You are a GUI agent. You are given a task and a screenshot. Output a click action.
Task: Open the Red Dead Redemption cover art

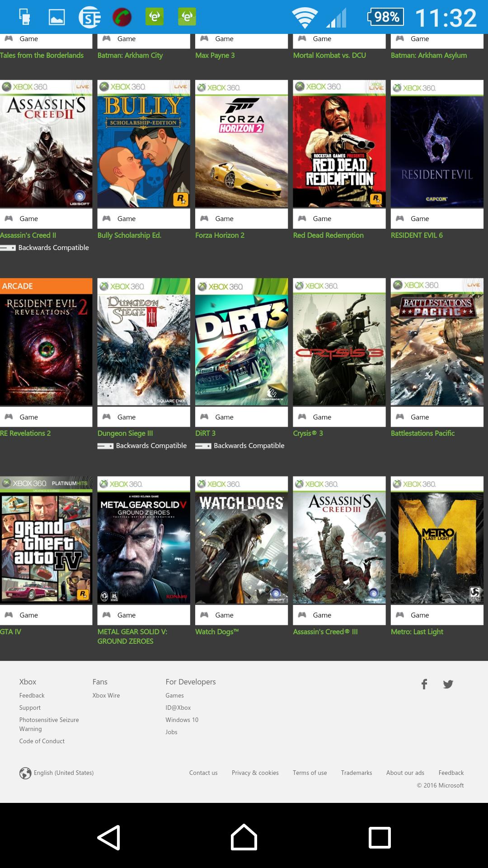pos(339,144)
